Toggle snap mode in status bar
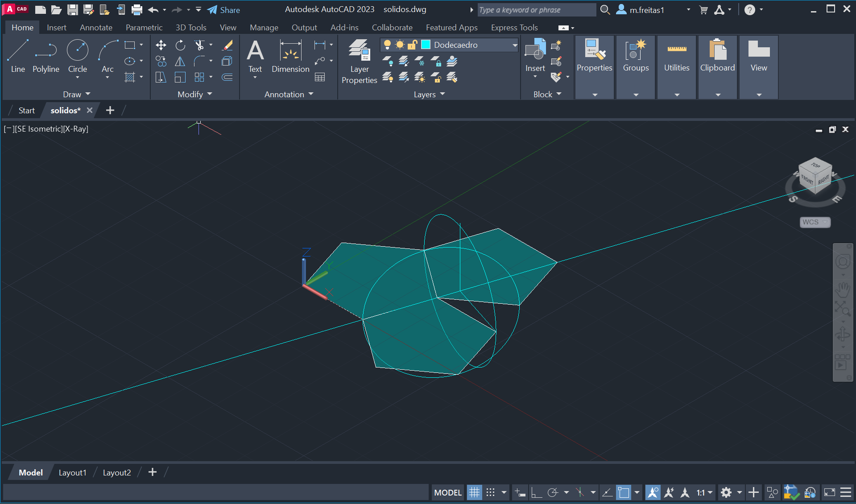This screenshot has height=504, width=856. pos(490,492)
